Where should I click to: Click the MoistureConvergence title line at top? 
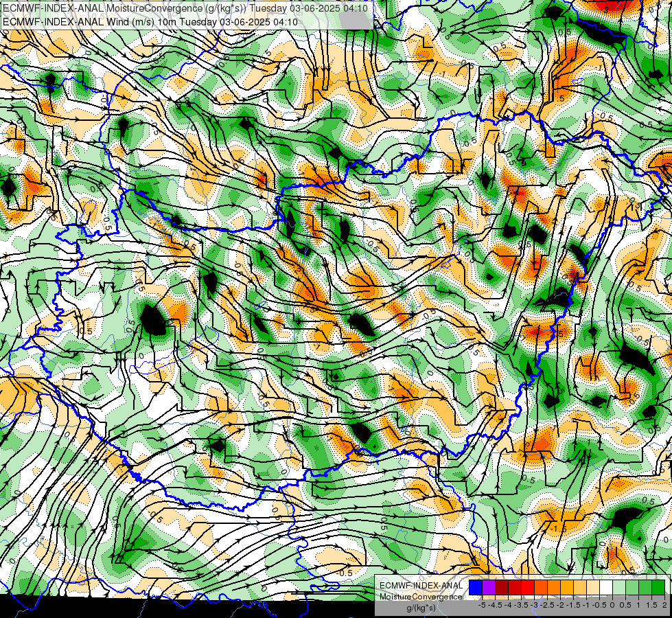[x=185, y=8]
